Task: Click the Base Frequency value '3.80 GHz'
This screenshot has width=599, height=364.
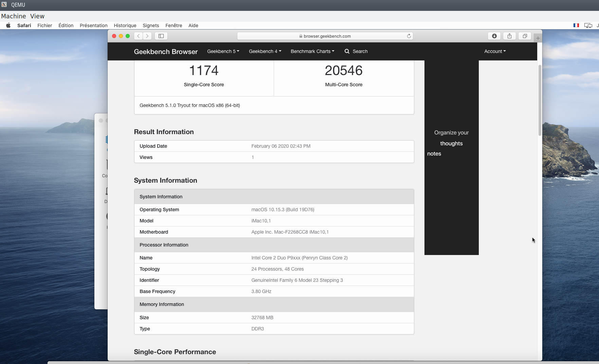Action: point(261,291)
